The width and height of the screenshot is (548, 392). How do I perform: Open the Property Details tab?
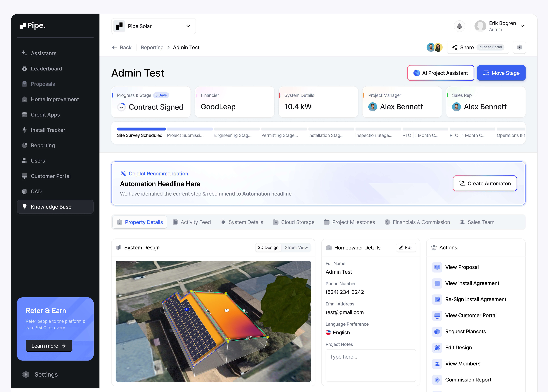(140, 222)
